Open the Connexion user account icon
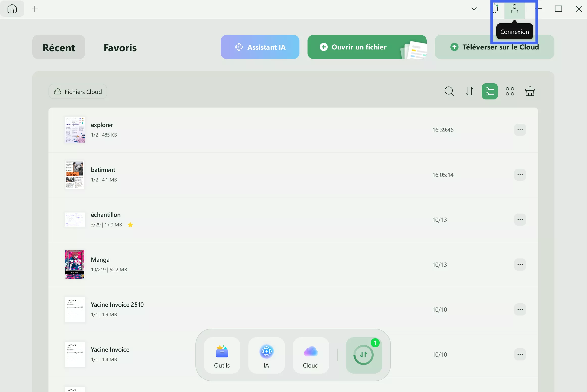This screenshot has height=392, width=587. (x=514, y=9)
